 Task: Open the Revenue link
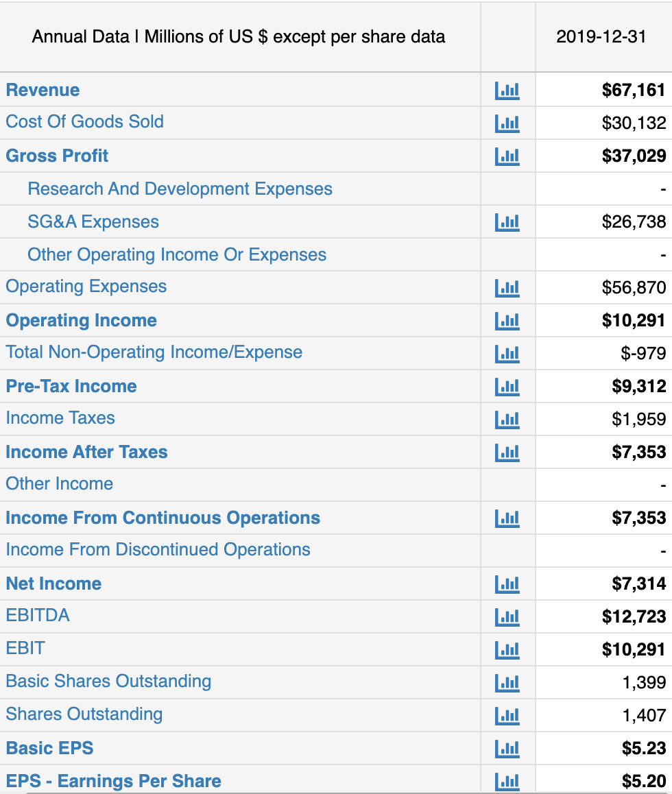pyautogui.click(x=42, y=90)
